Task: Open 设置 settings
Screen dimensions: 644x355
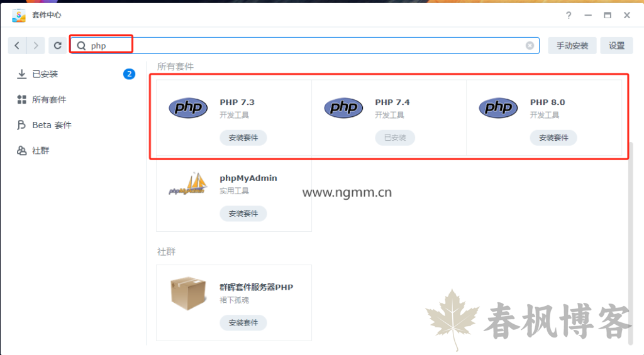Action: tap(616, 46)
